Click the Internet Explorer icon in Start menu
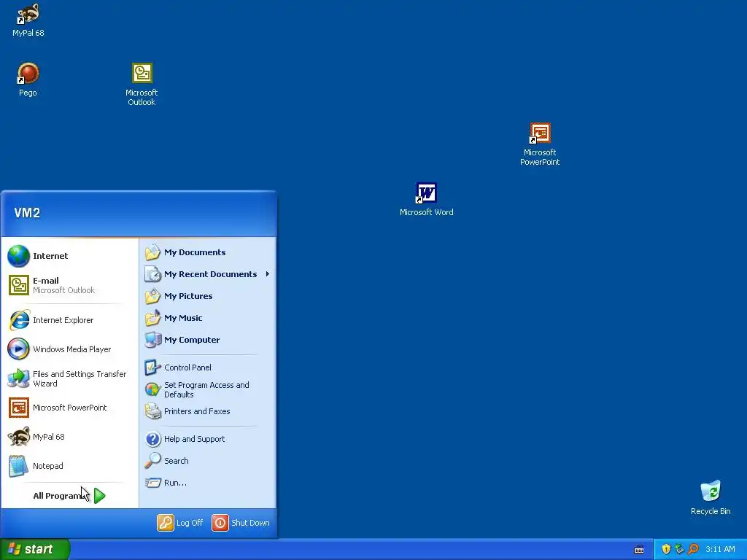 pyautogui.click(x=18, y=320)
